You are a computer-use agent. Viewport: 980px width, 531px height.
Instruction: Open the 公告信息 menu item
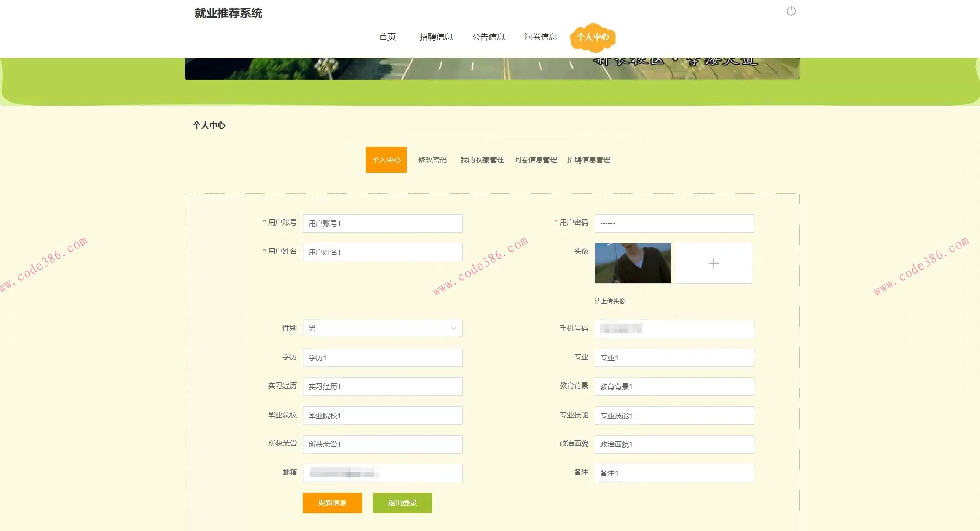[488, 37]
